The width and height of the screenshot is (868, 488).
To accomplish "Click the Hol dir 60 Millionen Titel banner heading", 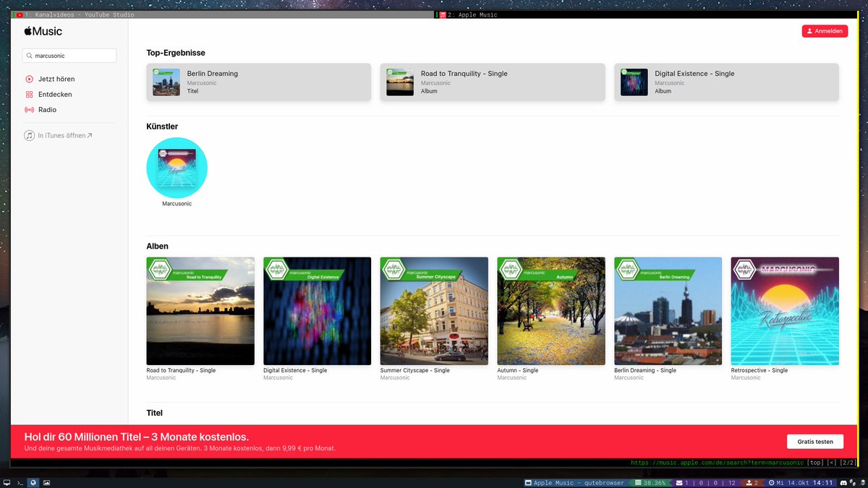I will pos(137,437).
